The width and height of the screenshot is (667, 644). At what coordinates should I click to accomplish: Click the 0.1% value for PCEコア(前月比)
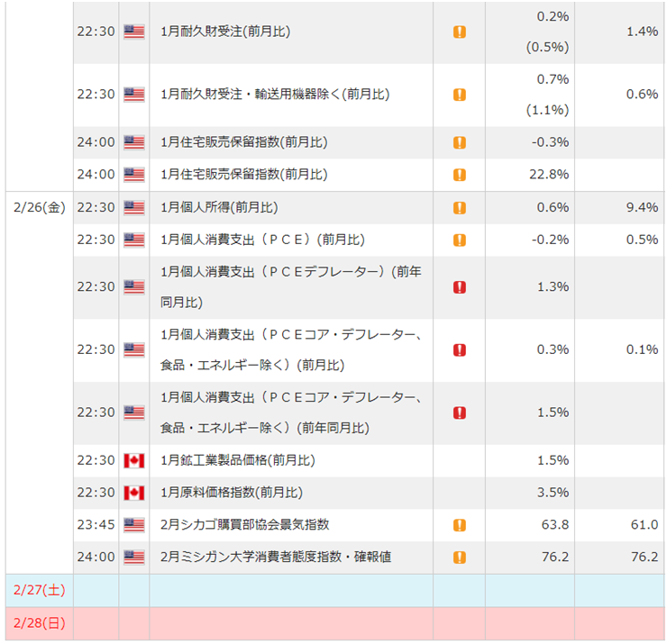(x=643, y=349)
